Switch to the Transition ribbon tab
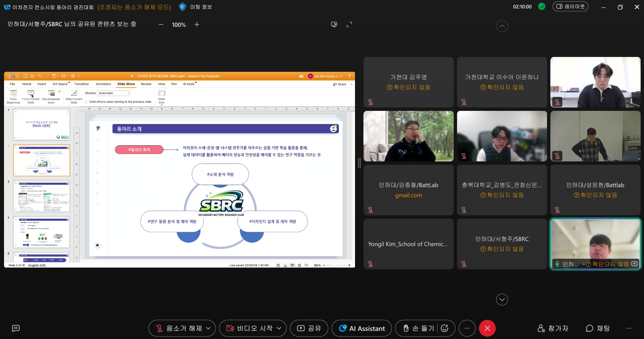This screenshot has width=644, height=339. (82, 84)
